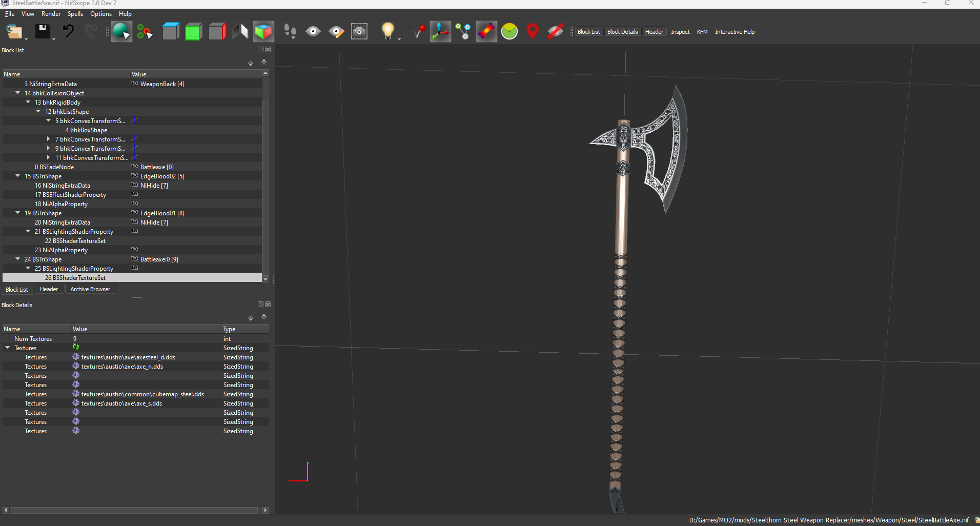Select the 22 BSShaderTextureSet block

click(x=79, y=241)
